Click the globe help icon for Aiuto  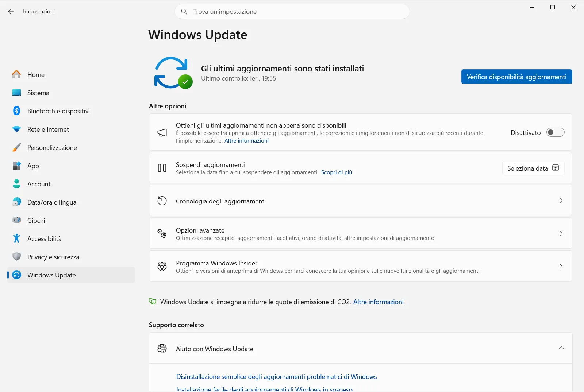click(162, 349)
